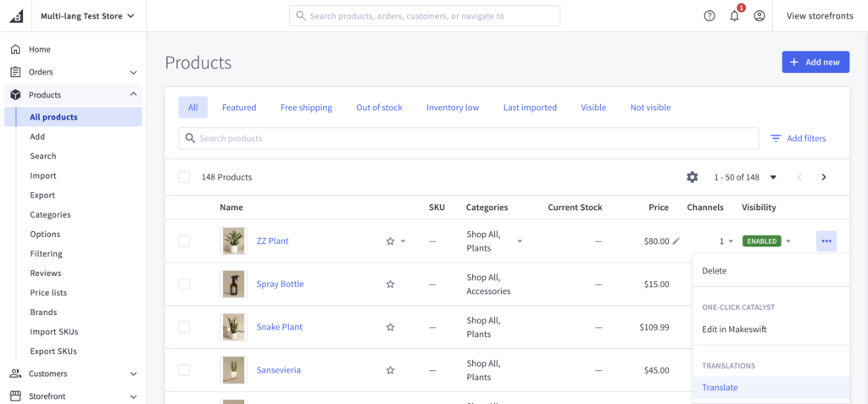
Task: Switch to the Out of stock tab
Action: pos(379,108)
